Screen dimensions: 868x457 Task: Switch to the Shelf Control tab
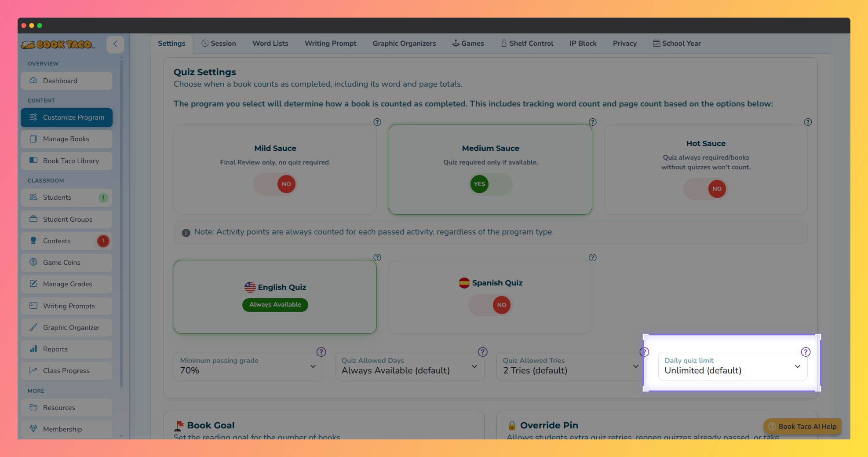click(527, 44)
